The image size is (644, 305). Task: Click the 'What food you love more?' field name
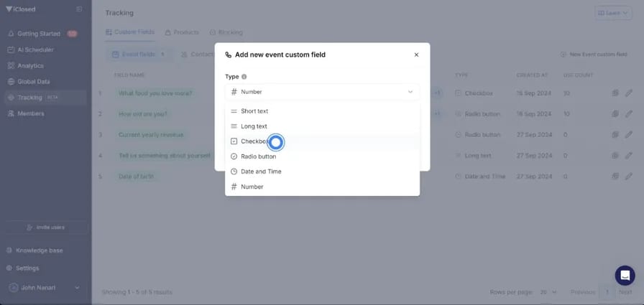pyautogui.click(x=155, y=93)
